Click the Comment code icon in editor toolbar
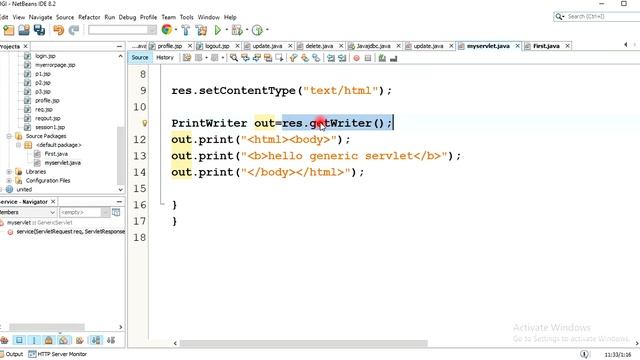Screen dimensions: 640x360 click(382, 58)
